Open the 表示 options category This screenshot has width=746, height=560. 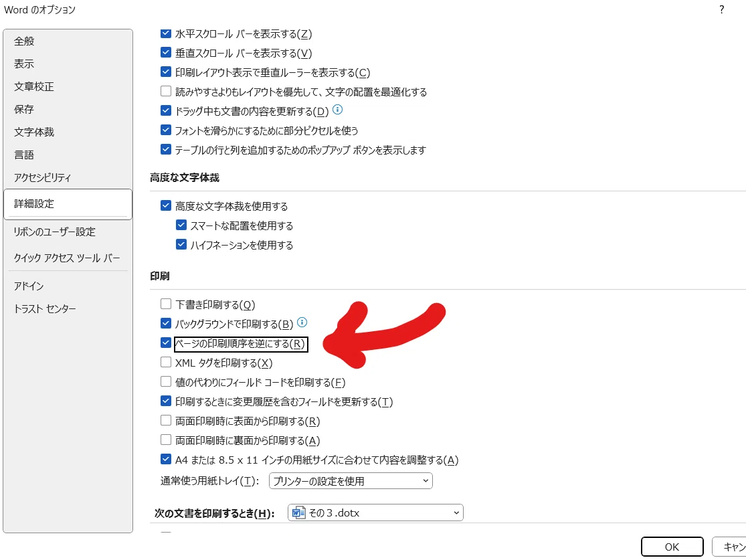[x=68, y=64]
